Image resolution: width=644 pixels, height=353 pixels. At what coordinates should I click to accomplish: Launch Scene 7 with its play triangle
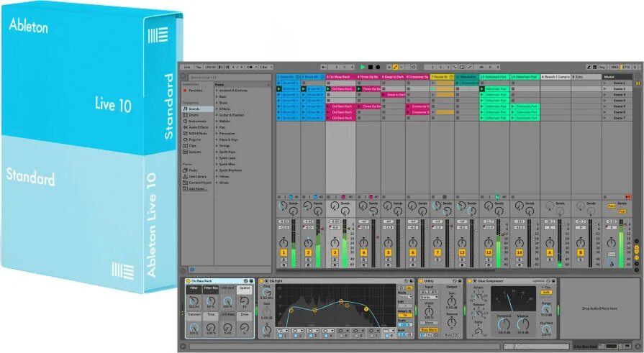(604, 118)
